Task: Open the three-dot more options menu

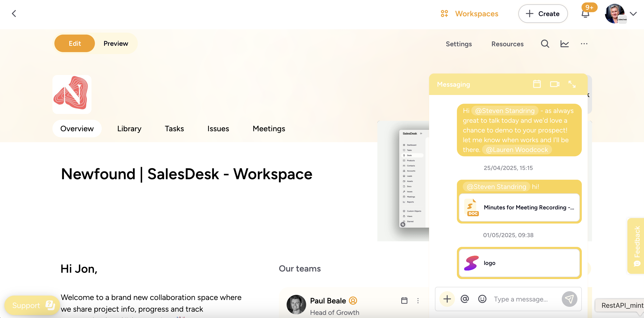Action: (584, 44)
